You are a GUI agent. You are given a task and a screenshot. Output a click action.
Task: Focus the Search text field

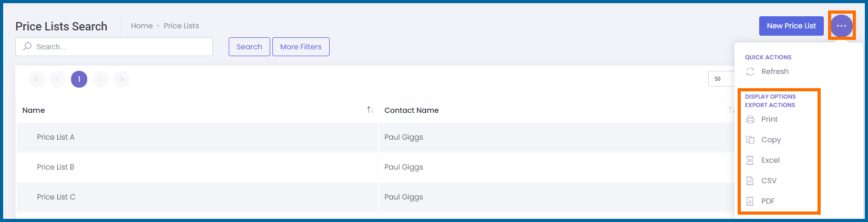(x=114, y=47)
